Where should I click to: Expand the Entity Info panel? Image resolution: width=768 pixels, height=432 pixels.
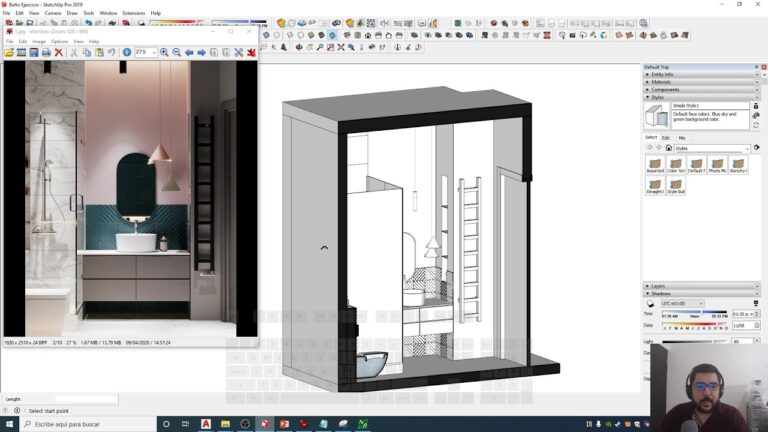(662, 74)
